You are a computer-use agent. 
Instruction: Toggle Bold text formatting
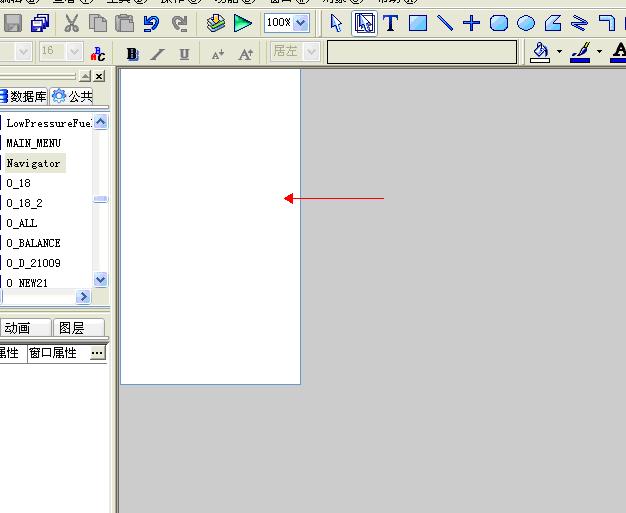pos(133,54)
